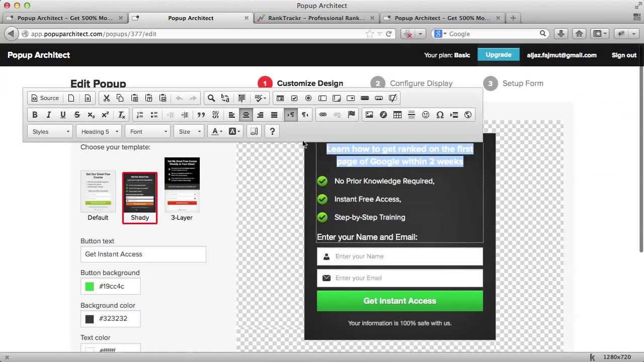Insert a button form element
Viewport: 644px width, 362px height.
(365, 98)
